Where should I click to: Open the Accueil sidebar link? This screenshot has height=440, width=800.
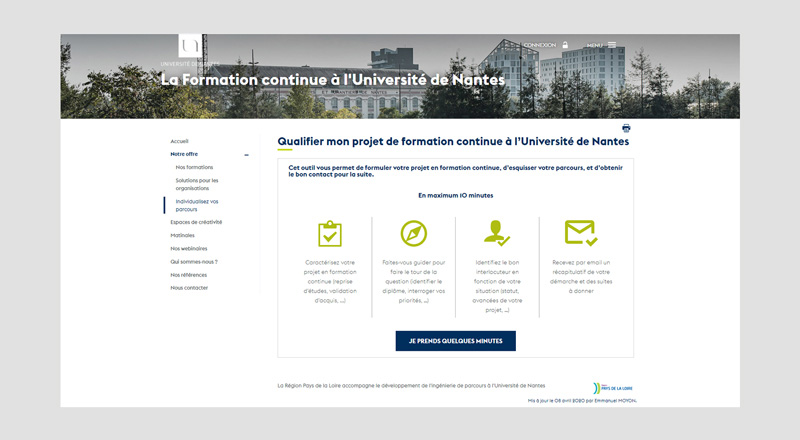pos(180,141)
